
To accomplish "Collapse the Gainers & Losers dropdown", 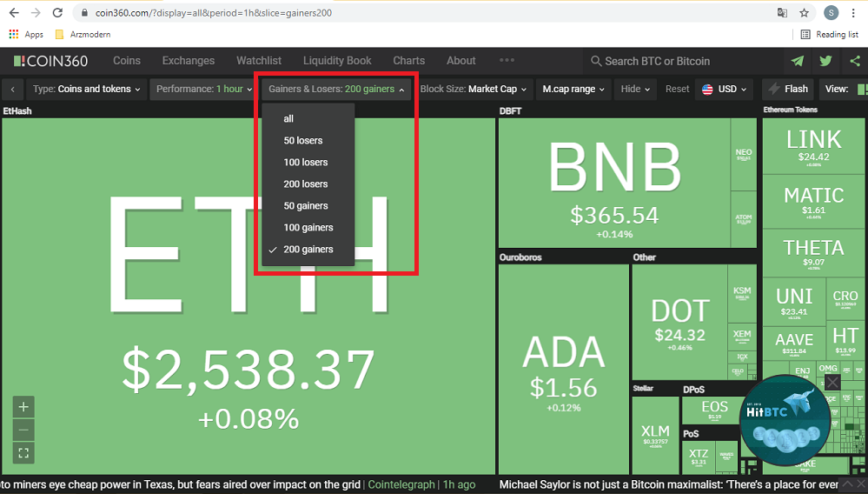I will (336, 90).
